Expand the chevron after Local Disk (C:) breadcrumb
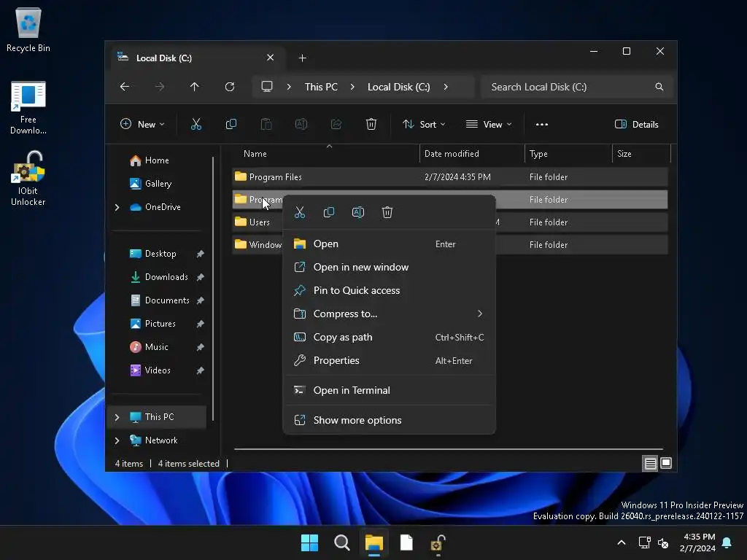The height and width of the screenshot is (560, 747). (446, 87)
